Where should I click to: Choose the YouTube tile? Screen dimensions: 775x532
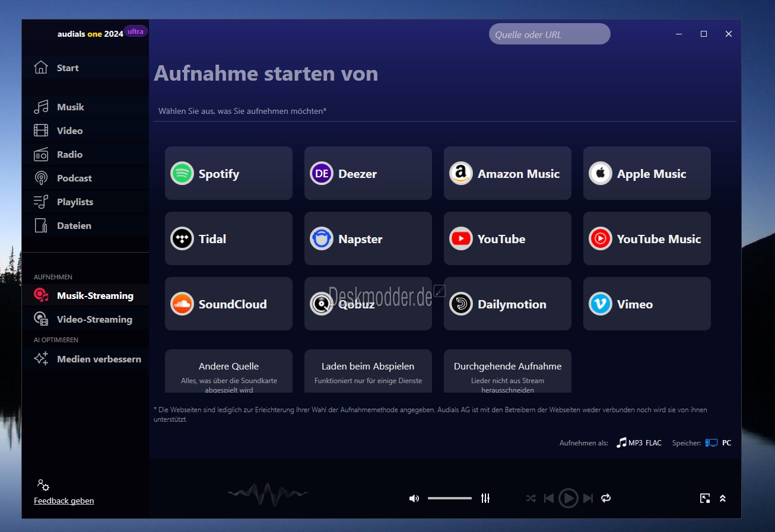click(507, 238)
